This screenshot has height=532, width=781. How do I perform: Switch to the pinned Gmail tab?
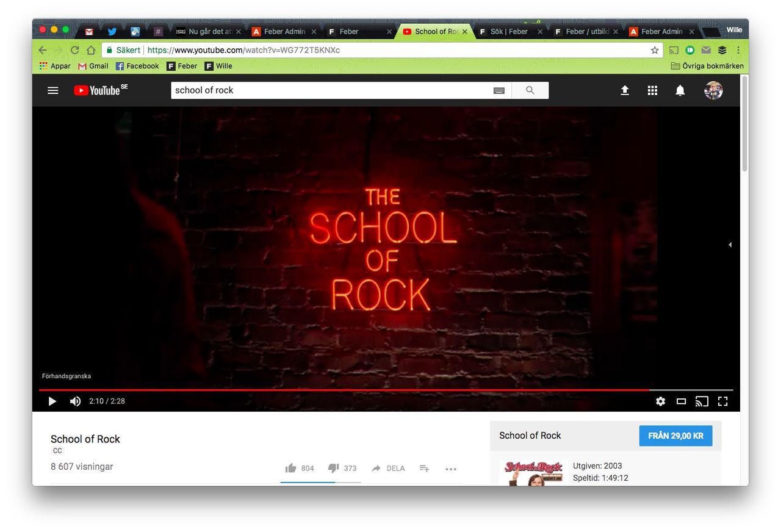point(89,32)
